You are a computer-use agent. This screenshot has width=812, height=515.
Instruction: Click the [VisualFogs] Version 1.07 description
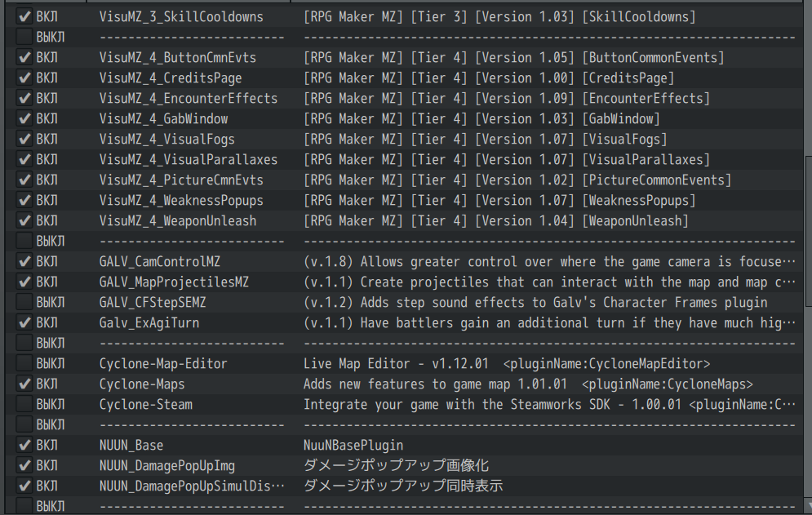(486, 139)
